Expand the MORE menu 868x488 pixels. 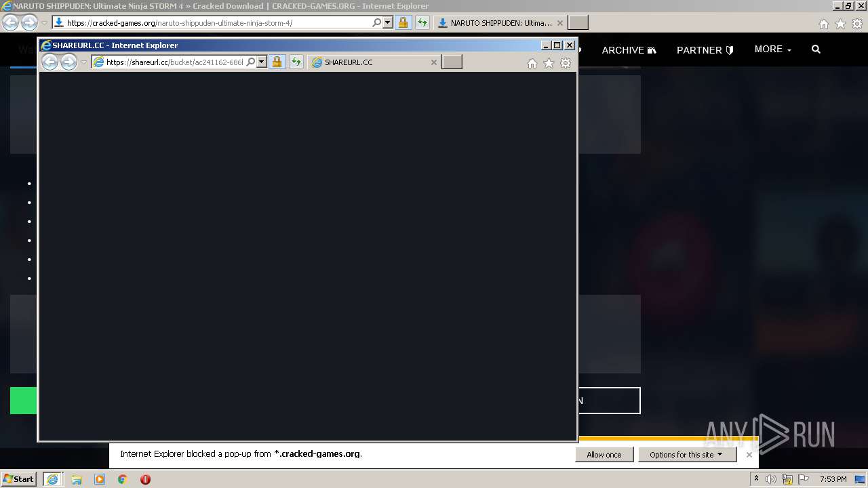773,49
